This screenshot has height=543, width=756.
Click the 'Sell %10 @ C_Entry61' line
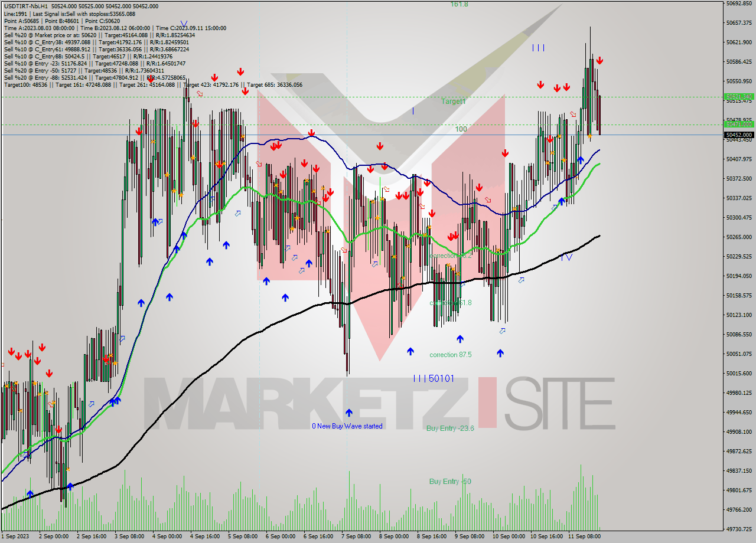(96, 50)
